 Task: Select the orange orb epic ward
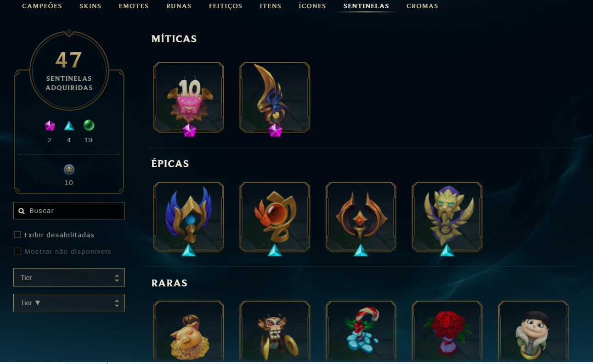coord(275,217)
